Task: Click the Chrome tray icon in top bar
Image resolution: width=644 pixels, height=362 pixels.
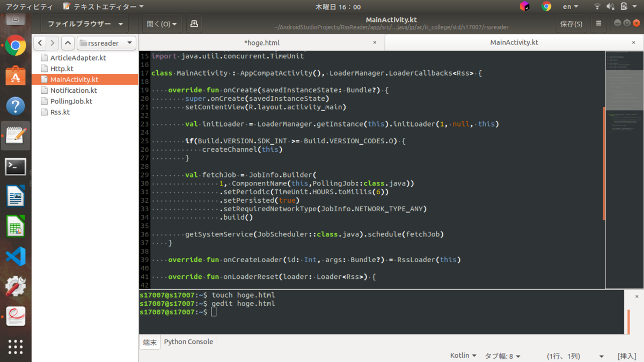Action: tap(546, 6)
